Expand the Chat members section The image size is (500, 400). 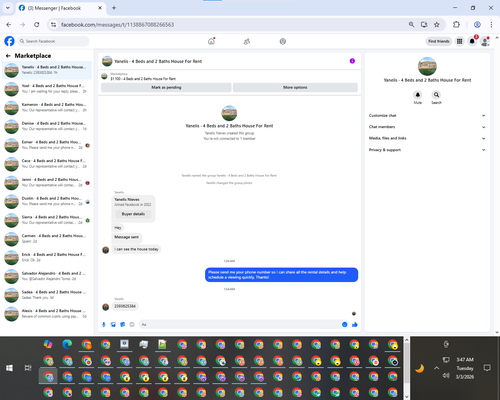[x=427, y=127]
